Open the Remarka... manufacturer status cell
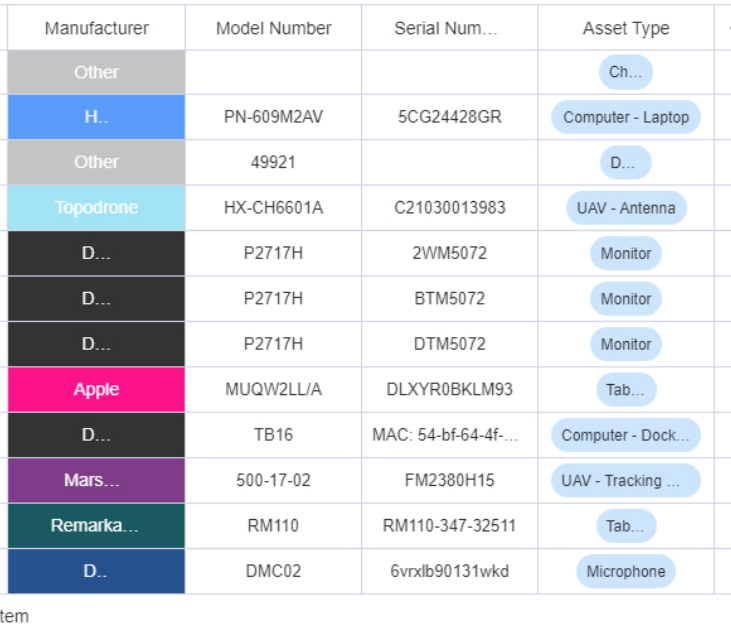The image size is (731, 632). 97,525
